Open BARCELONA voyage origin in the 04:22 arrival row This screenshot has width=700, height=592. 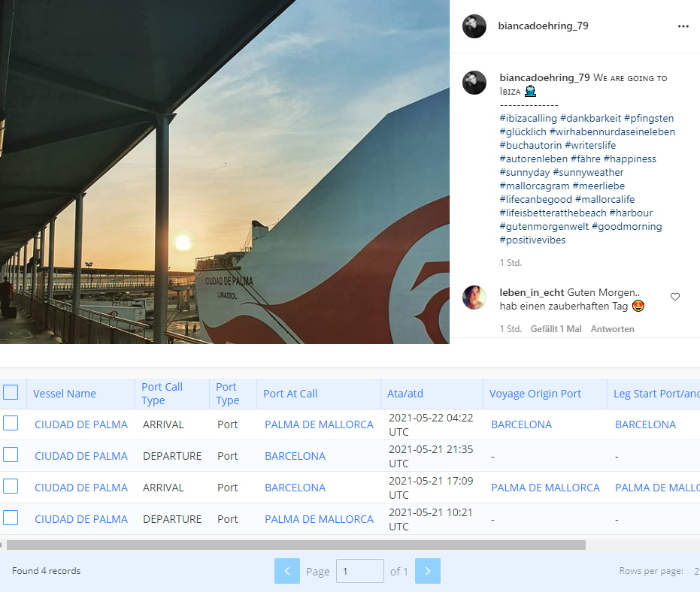522,424
